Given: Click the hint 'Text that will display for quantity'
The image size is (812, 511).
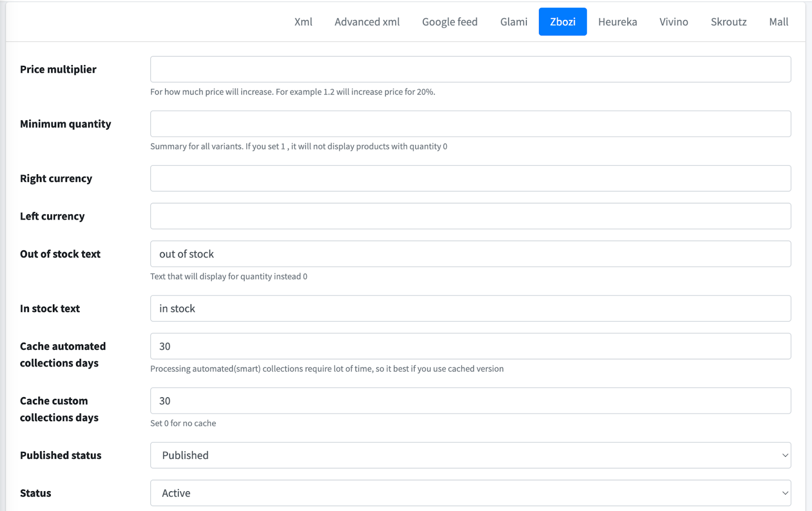Looking at the screenshot, I should click(229, 276).
